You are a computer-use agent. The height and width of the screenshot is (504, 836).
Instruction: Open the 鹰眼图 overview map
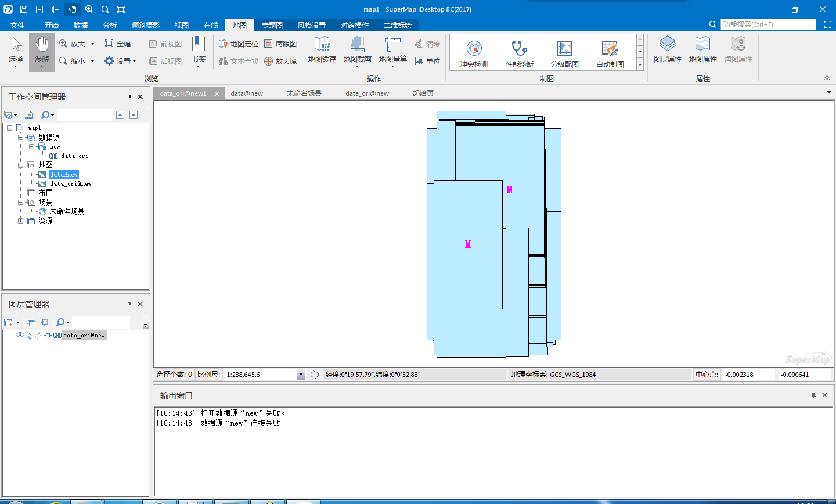280,44
